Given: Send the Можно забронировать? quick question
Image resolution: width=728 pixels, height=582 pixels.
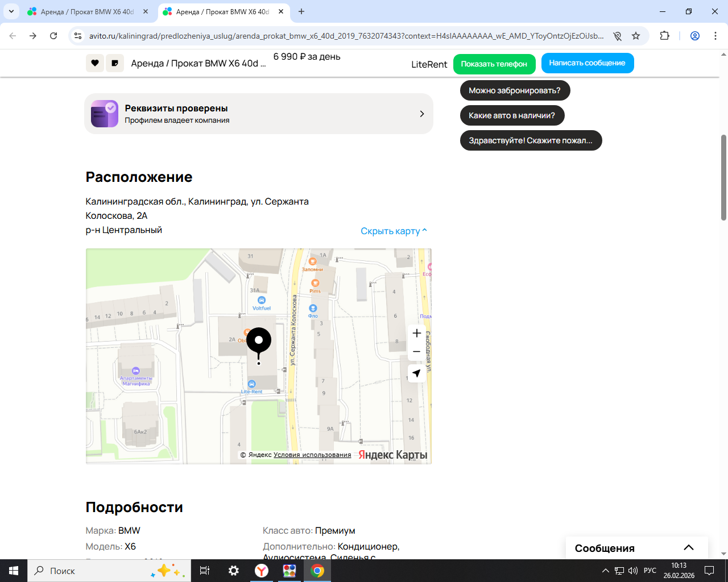Looking at the screenshot, I should click(x=515, y=90).
